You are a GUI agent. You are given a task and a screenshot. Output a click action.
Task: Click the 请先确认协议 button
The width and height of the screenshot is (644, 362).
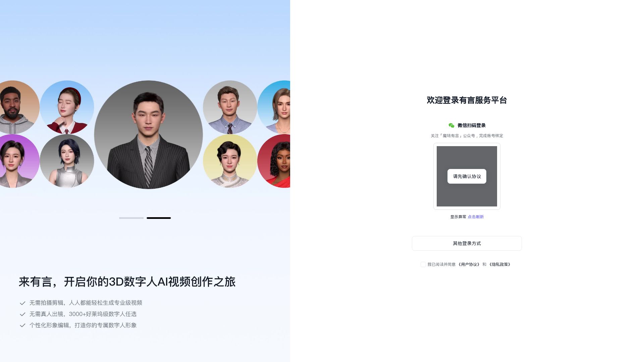click(x=467, y=176)
